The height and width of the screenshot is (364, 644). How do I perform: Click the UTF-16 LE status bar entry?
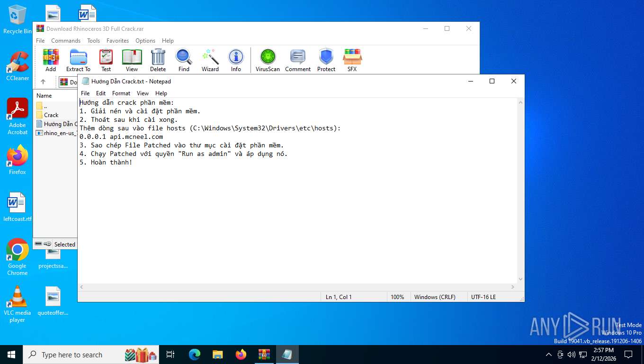pyautogui.click(x=483, y=297)
